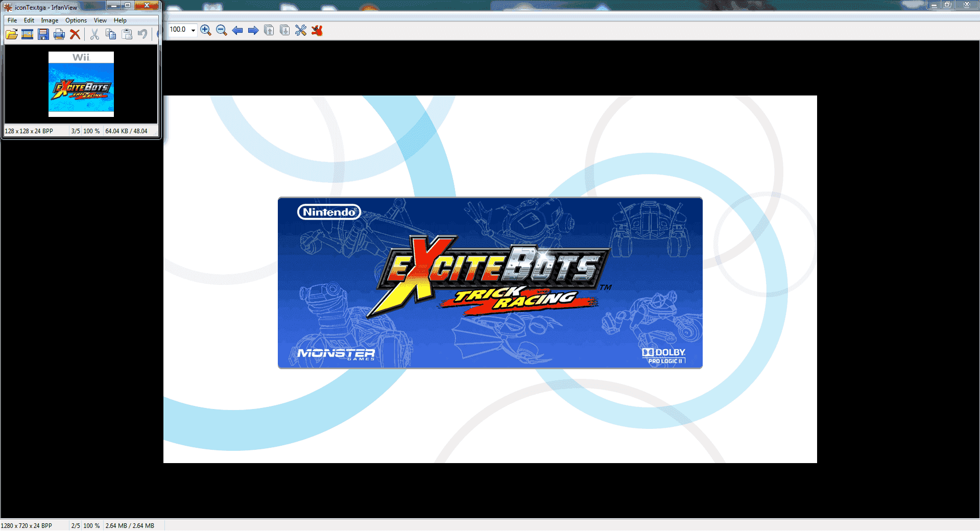Show previous page icon

[x=269, y=30]
